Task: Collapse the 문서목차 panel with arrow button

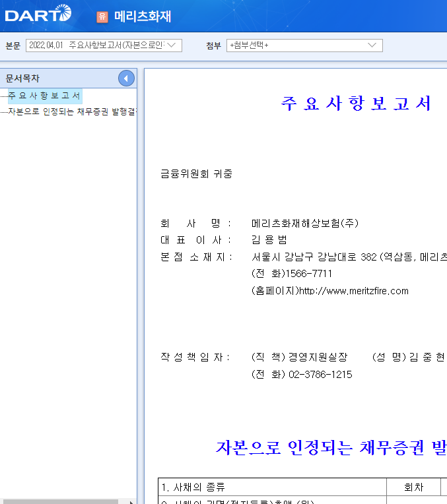Action: click(126, 78)
